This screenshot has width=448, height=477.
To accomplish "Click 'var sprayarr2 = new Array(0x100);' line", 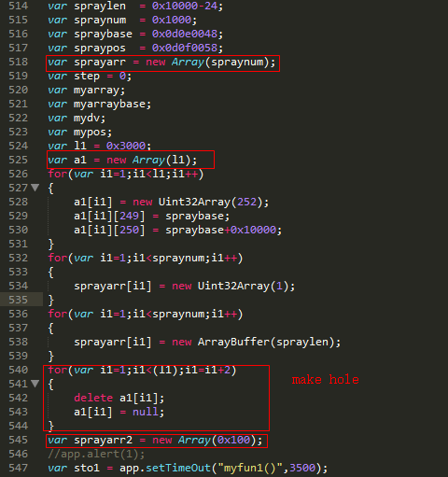I will click(155, 441).
